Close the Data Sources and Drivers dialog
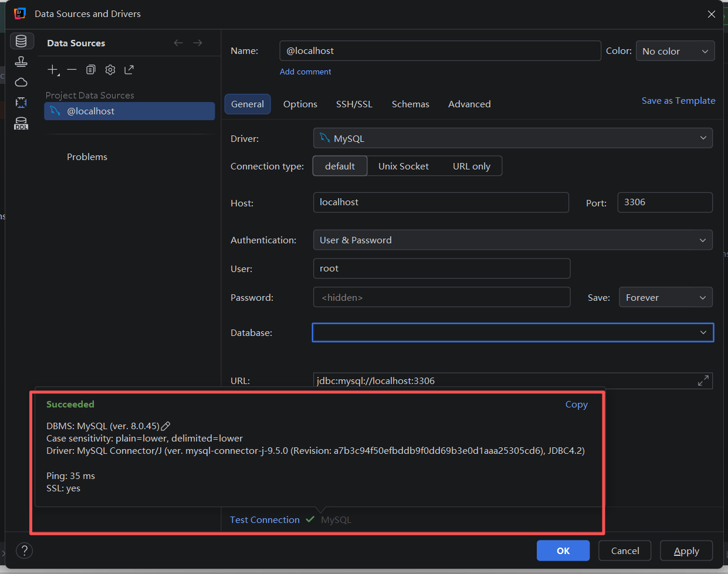 (712, 14)
